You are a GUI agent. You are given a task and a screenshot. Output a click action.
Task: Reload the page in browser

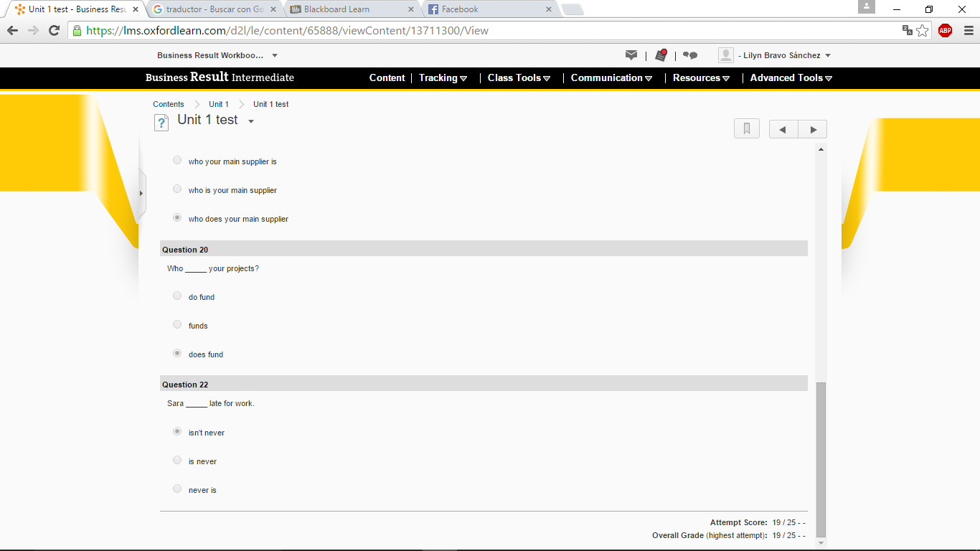point(54,30)
